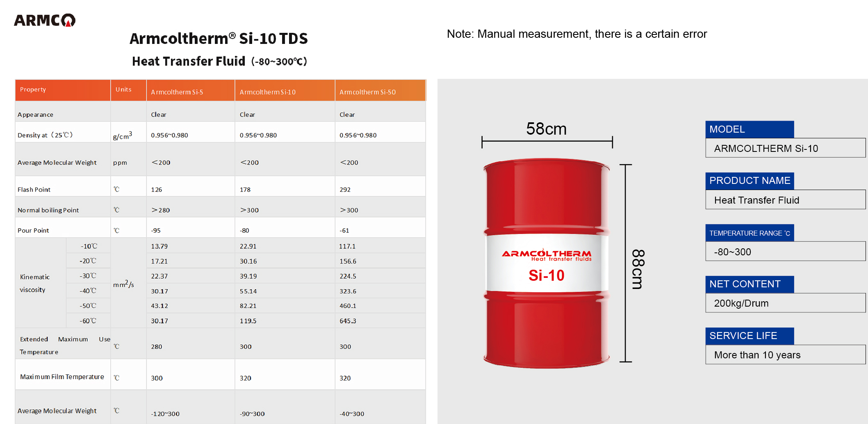Click the '200kg/Drum' content field
Viewport: 868px width, 424px height.
point(786,303)
